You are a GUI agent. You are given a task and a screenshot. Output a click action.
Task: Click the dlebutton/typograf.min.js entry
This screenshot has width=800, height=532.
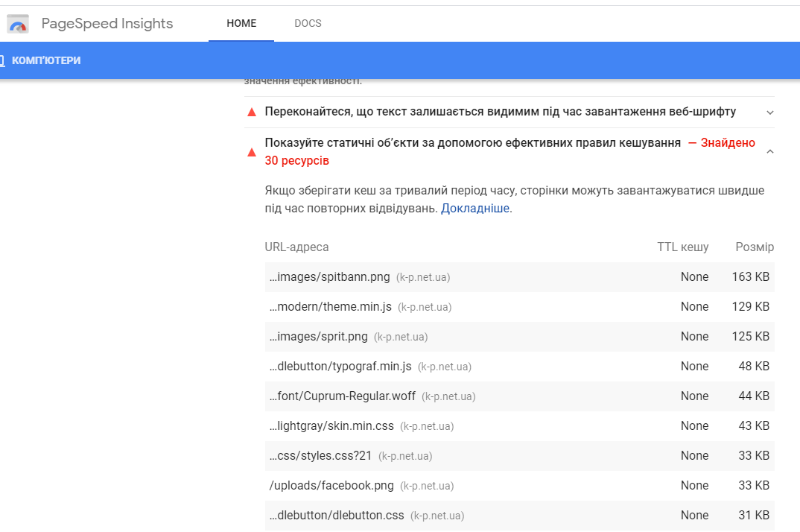(340, 367)
